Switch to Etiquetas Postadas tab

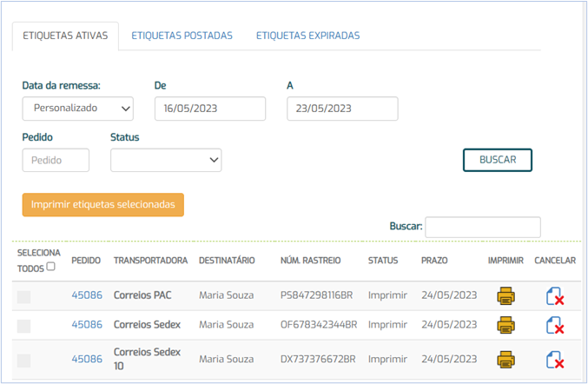click(x=182, y=36)
